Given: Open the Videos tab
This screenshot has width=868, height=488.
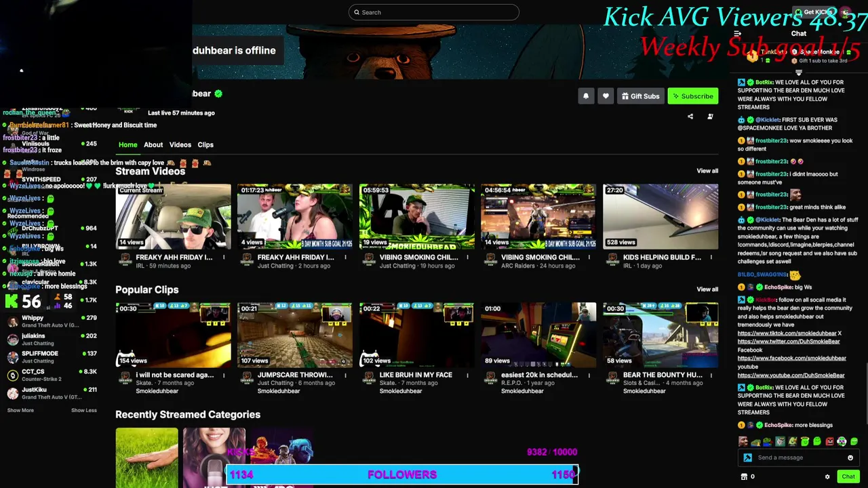Looking at the screenshot, I should (x=180, y=144).
